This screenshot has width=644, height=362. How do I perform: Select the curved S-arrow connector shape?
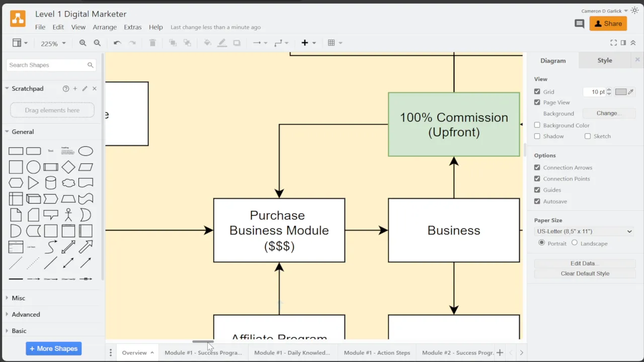tap(51, 247)
